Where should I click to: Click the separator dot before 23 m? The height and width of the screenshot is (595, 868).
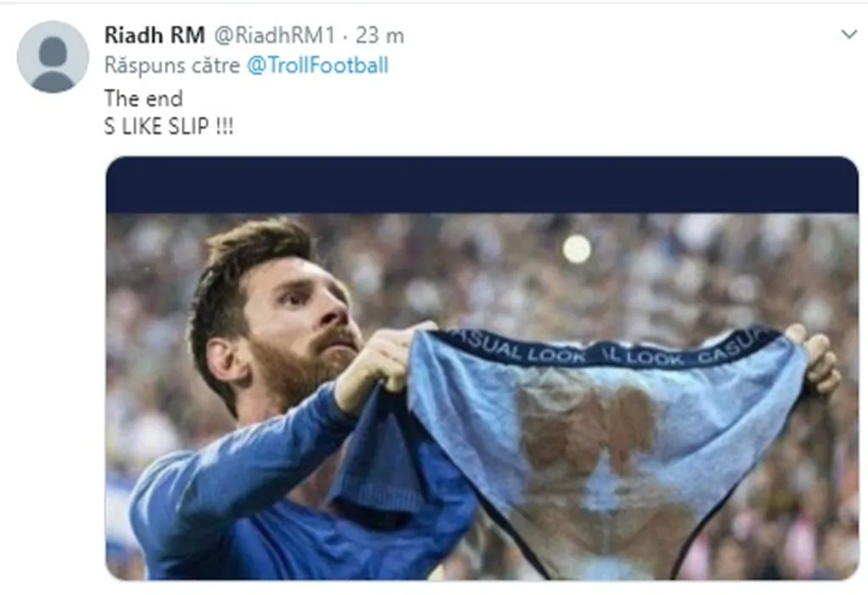coord(345,37)
